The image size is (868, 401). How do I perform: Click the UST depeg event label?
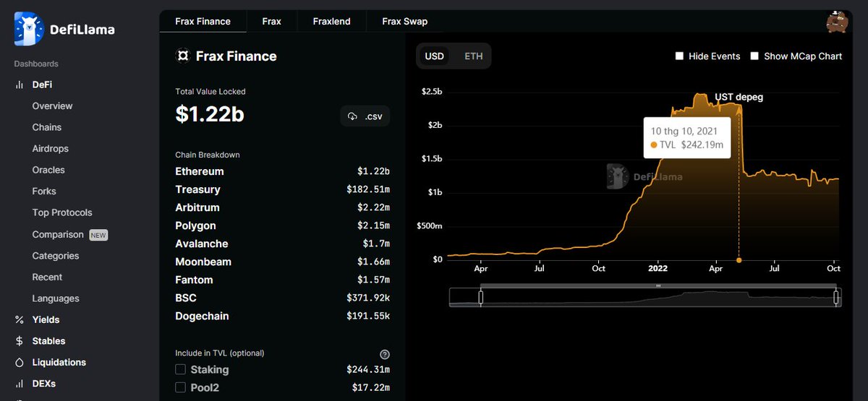pyautogui.click(x=739, y=97)
